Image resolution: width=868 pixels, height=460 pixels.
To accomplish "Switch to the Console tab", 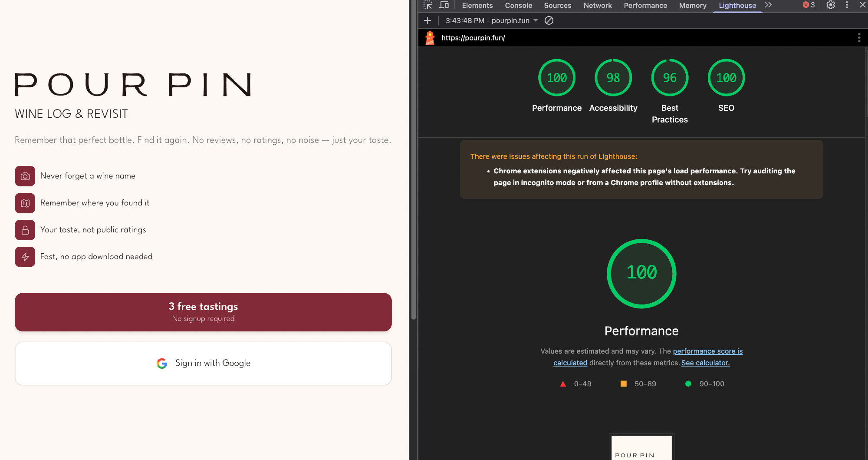I will tap(518, 5).
